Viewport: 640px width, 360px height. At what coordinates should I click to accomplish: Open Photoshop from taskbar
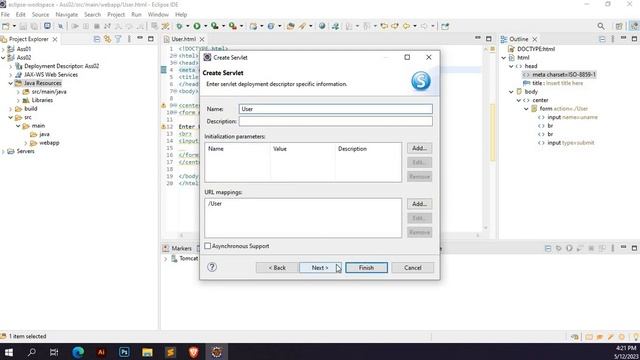tap(124, 351)
